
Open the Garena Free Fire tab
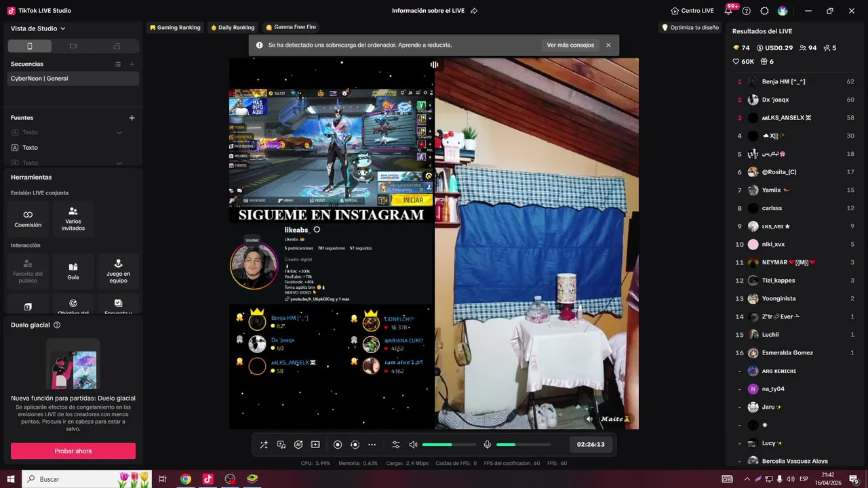tap(291, 27)
